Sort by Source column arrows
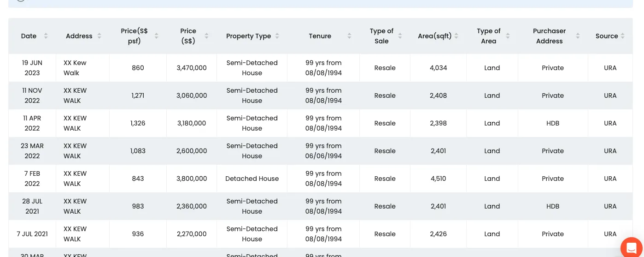The image size is (644, 257). [623, 36]
